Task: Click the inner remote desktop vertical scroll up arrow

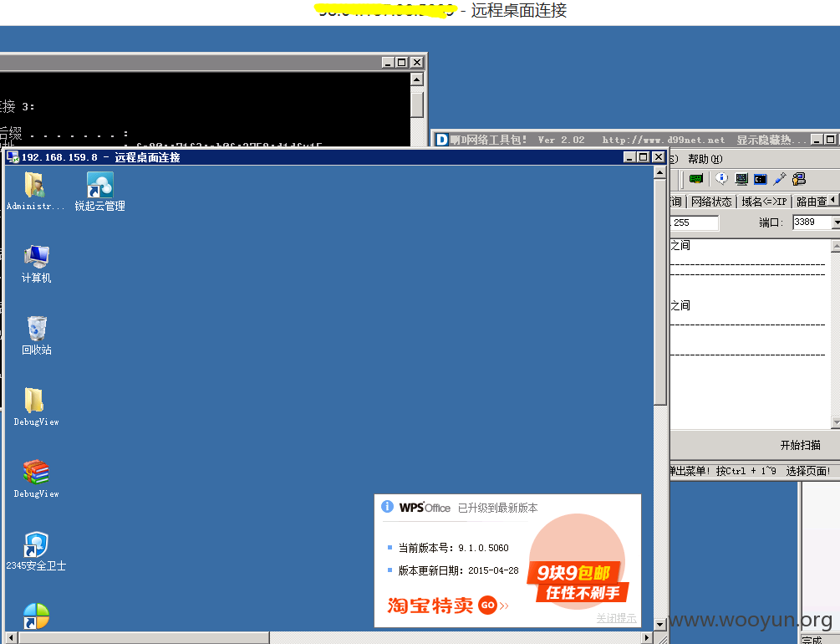Action: tap(660, 172)
